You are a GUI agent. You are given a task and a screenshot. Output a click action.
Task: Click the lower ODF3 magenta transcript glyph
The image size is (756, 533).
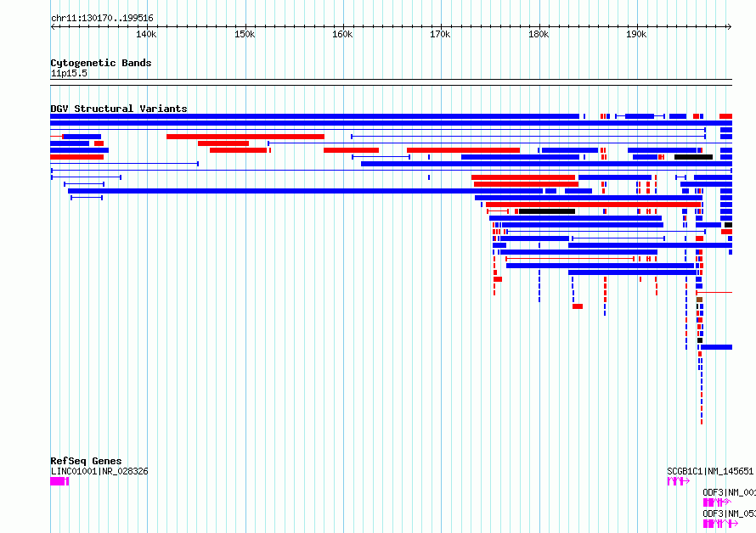[x=720, y=524]
